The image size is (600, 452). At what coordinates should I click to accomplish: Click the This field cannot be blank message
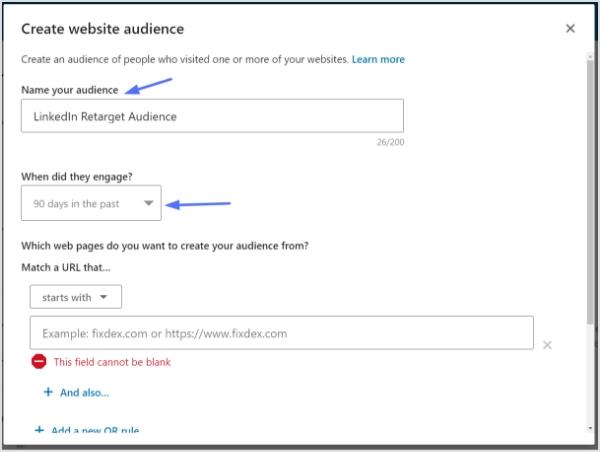coord(112,362)
